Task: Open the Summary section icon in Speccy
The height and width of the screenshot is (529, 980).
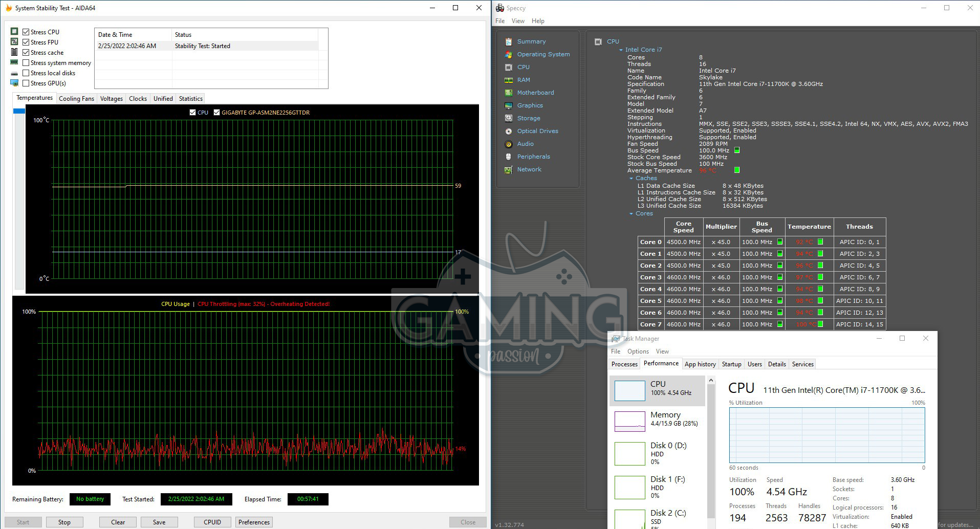Action: coord(508,41)
